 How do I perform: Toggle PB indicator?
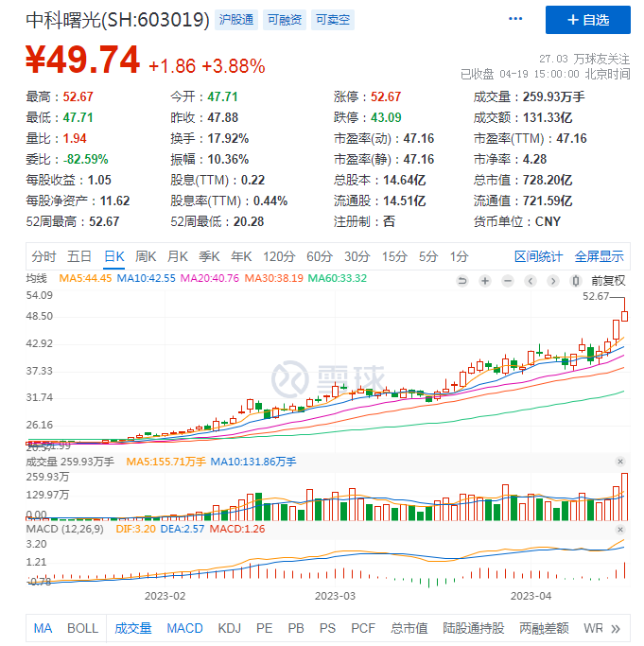click(296, 628)
